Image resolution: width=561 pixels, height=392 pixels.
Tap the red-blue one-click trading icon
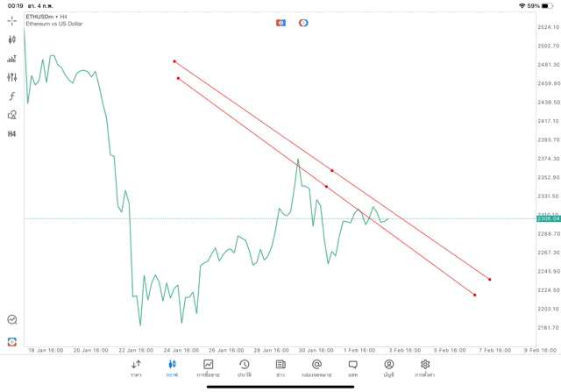[280, 22]
